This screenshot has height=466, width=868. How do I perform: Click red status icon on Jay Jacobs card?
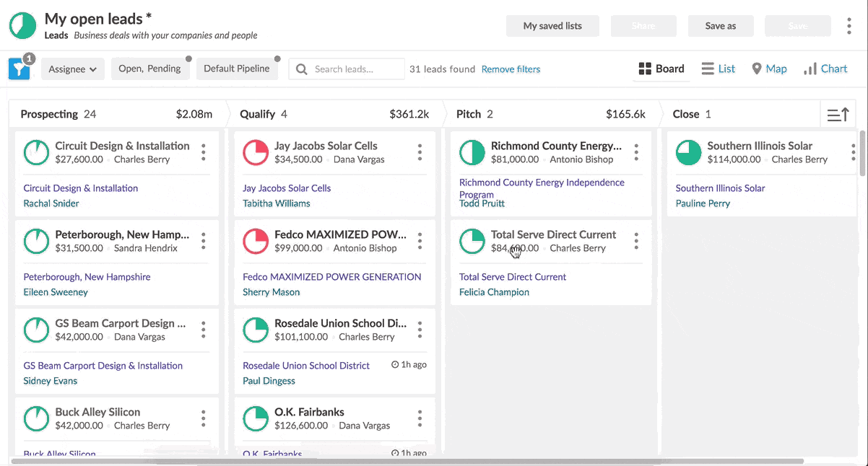point(256,153)
